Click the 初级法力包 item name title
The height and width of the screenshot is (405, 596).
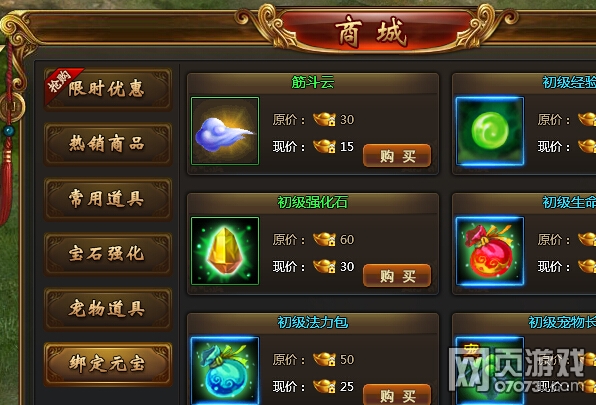click(x=312, y=322)
